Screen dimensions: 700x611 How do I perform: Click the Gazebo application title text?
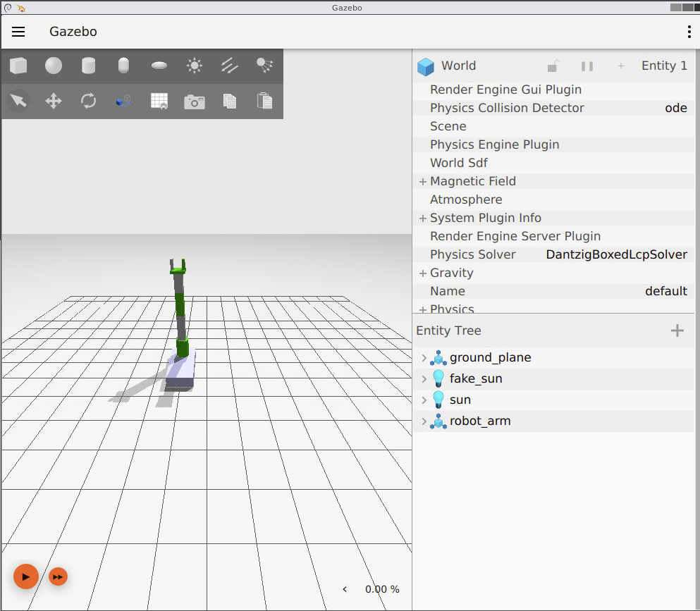(x=73, y=32)
